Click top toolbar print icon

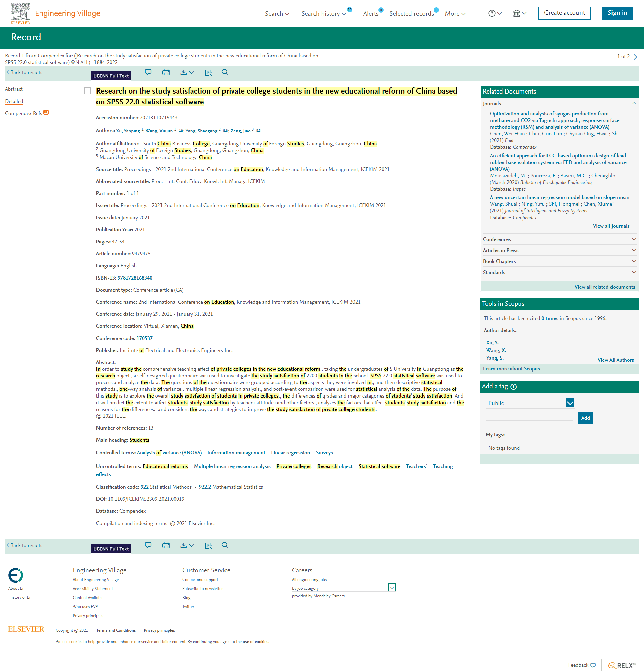point(166,72)
